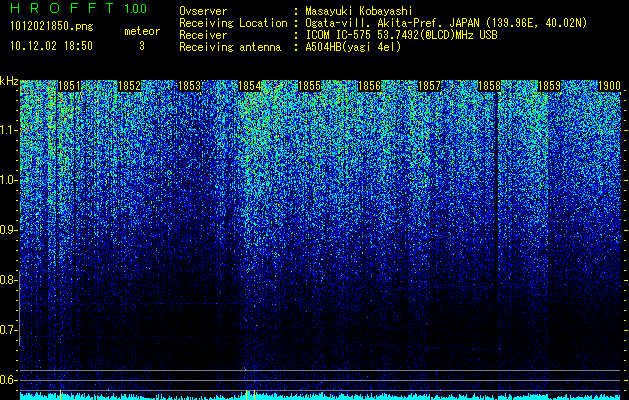Click the 1854 time marker

click(250, 86)
